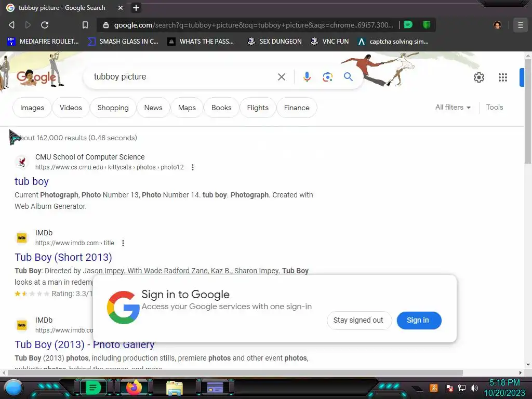
Task: View site info via the padlock icon
Action: [x=106, y=25]
